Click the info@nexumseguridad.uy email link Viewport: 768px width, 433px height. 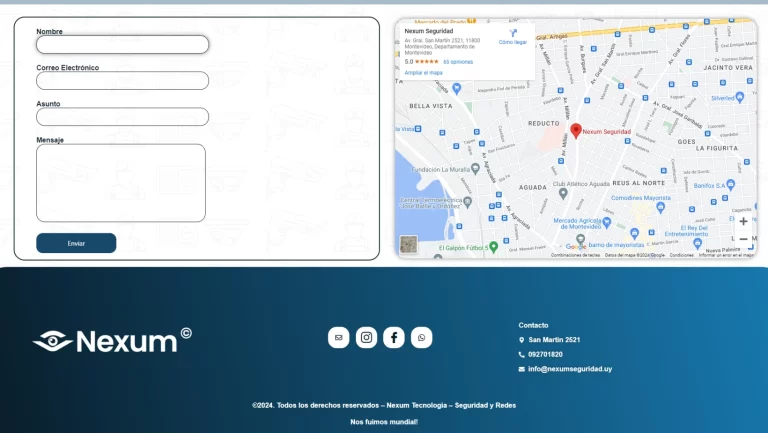(x=570, y=369)
